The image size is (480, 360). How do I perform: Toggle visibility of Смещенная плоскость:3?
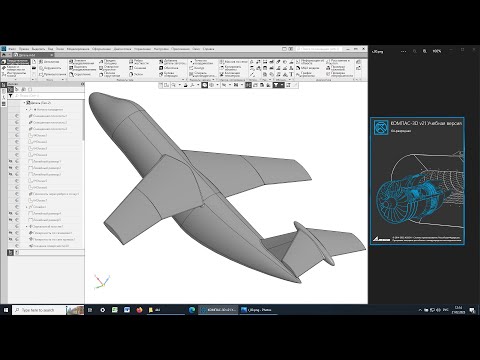point(17,129)
